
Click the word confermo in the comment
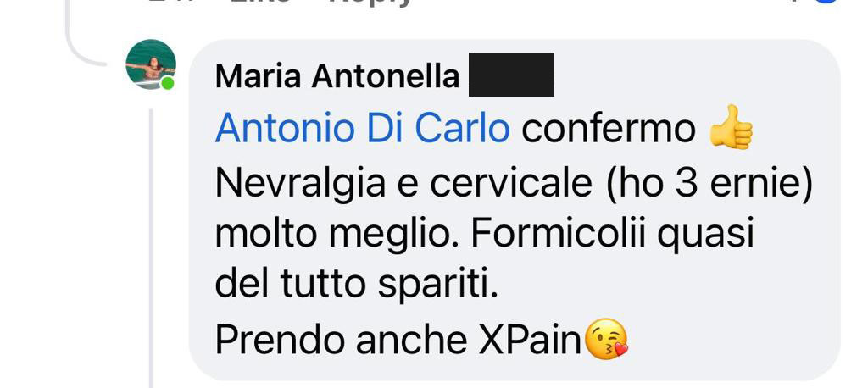point(609,130)
